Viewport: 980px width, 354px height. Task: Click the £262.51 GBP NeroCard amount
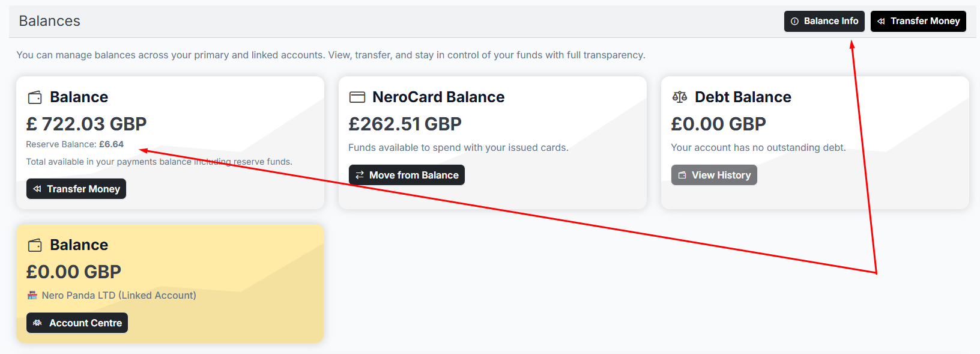[x=405, y=124]
